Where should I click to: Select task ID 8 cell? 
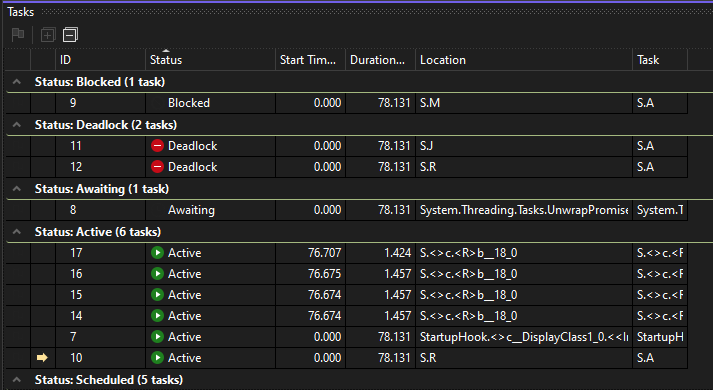pyautogui.click(x=100, y=210)
